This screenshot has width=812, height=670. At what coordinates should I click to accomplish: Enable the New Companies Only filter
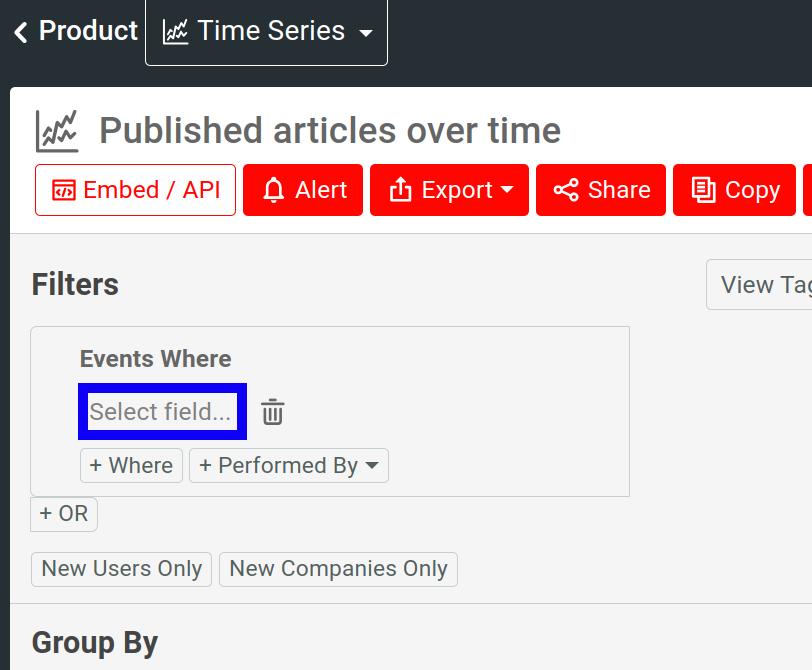point(338,568)
